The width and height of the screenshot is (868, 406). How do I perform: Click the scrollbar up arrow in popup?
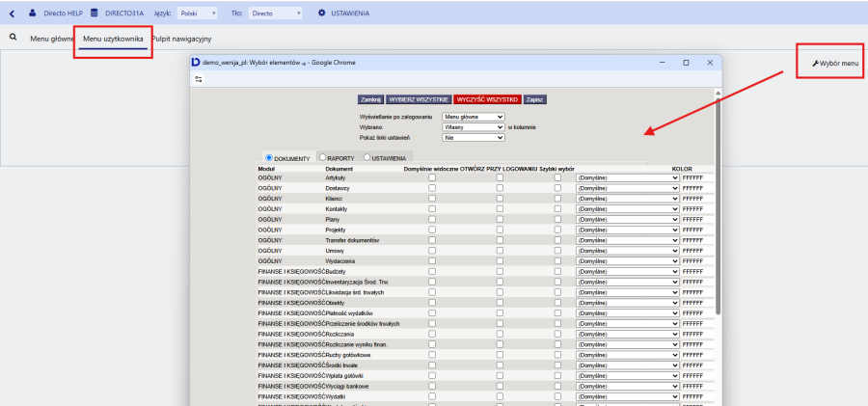pyautogui.click(x=718, y=93)
